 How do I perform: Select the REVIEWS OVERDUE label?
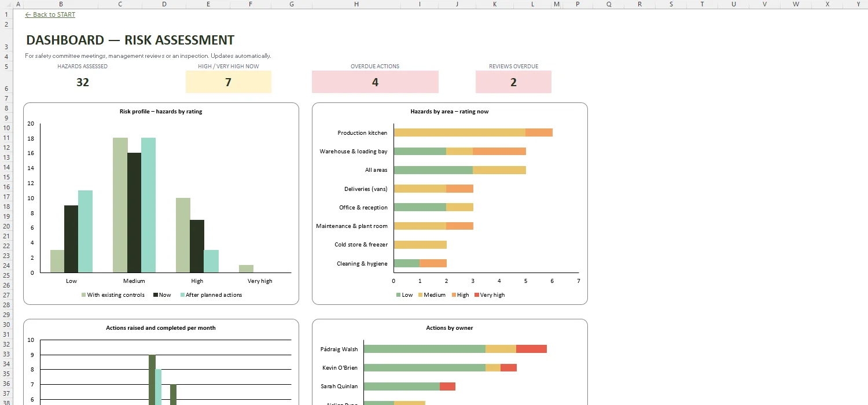click(x=513, y=67)
